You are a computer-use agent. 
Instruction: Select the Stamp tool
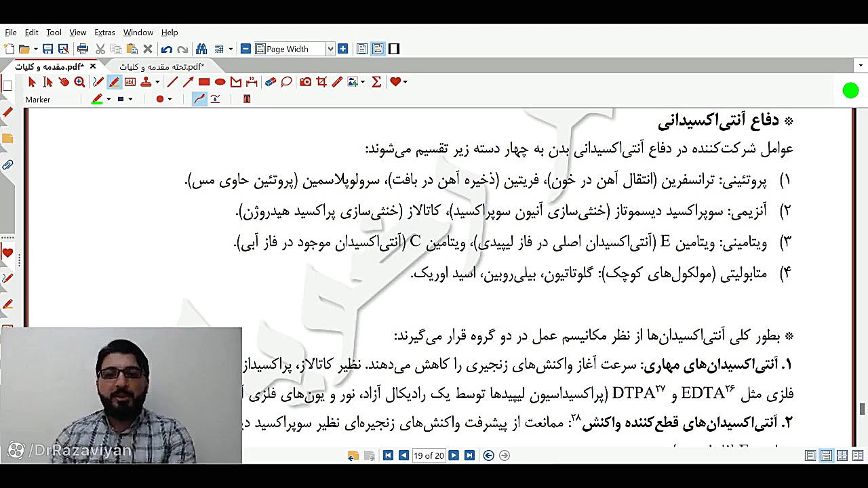click(146, 82)
